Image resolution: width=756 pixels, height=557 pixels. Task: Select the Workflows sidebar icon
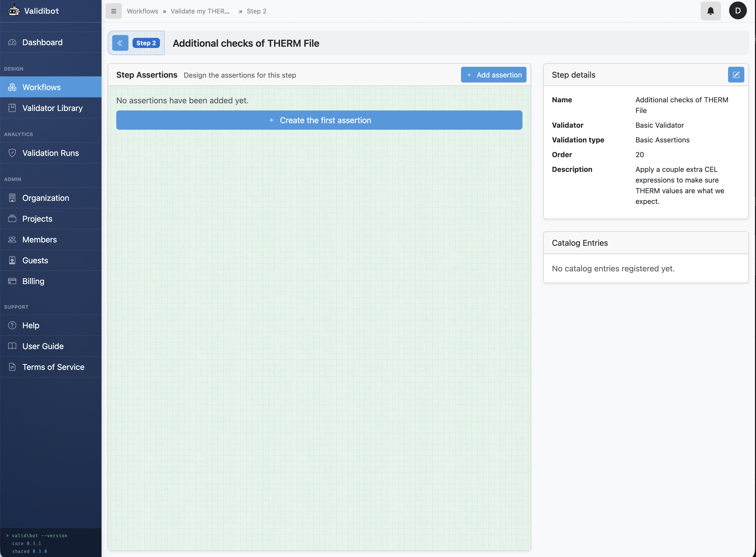(12, 87)
